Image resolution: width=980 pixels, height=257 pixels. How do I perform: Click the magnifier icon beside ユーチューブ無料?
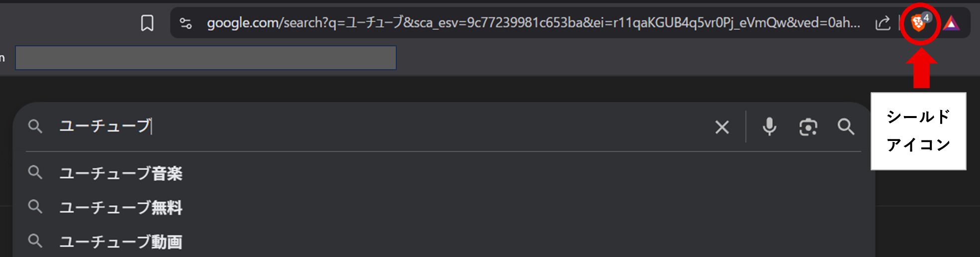[x=35, y=206]
